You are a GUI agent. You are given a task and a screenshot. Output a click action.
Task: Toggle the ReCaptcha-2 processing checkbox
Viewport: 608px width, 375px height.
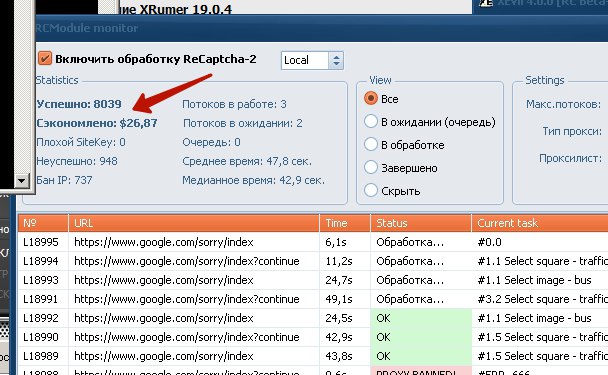pos(45,59)
